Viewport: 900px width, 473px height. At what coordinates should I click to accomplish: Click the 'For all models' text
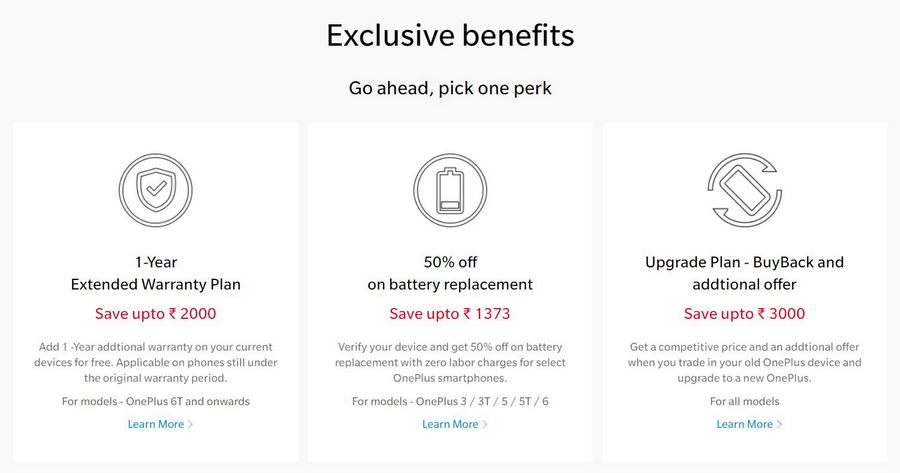744,401
